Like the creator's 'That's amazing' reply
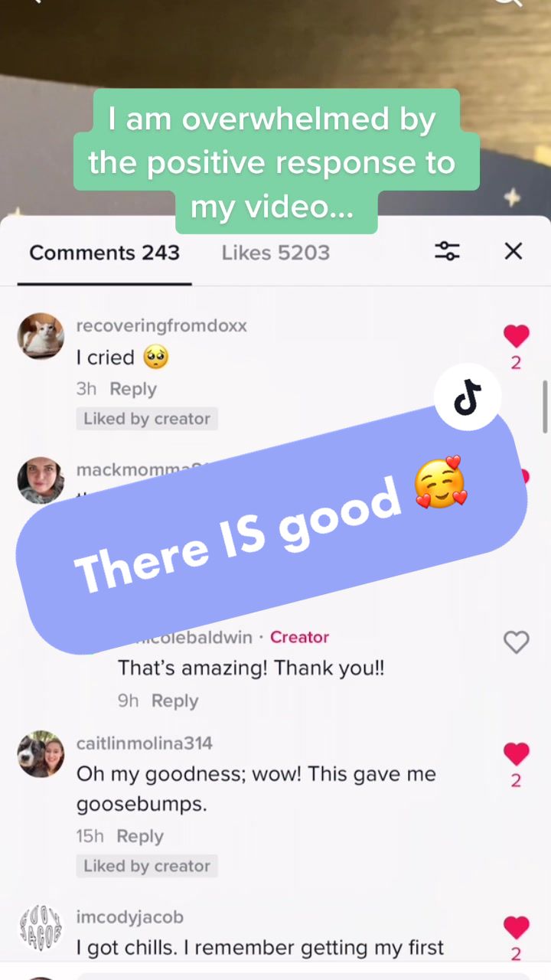 click(x=517, y=642)
